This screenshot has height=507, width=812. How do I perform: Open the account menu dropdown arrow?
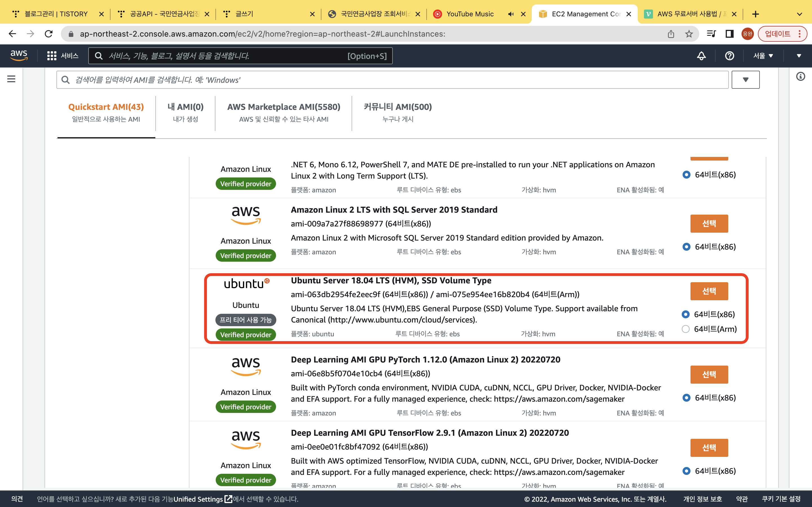(x=798, y=56)
